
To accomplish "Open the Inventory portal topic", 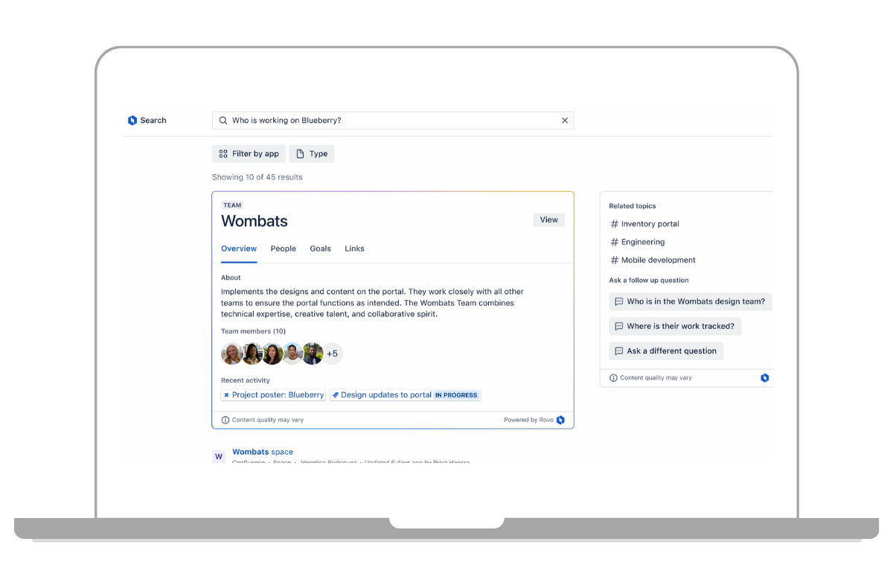I will tap(650, 224).
